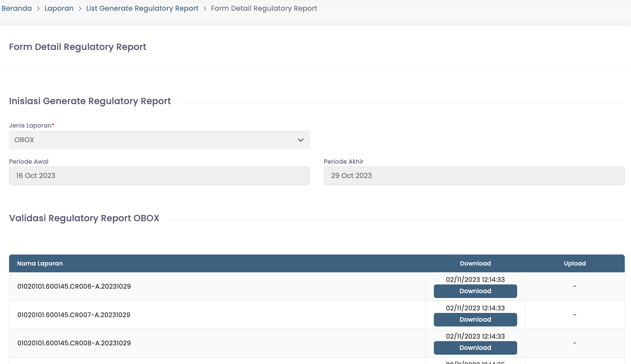Open the Laporan breadcrumb link
Viewport: 631px width, 364px height.
tap(59, 8)
